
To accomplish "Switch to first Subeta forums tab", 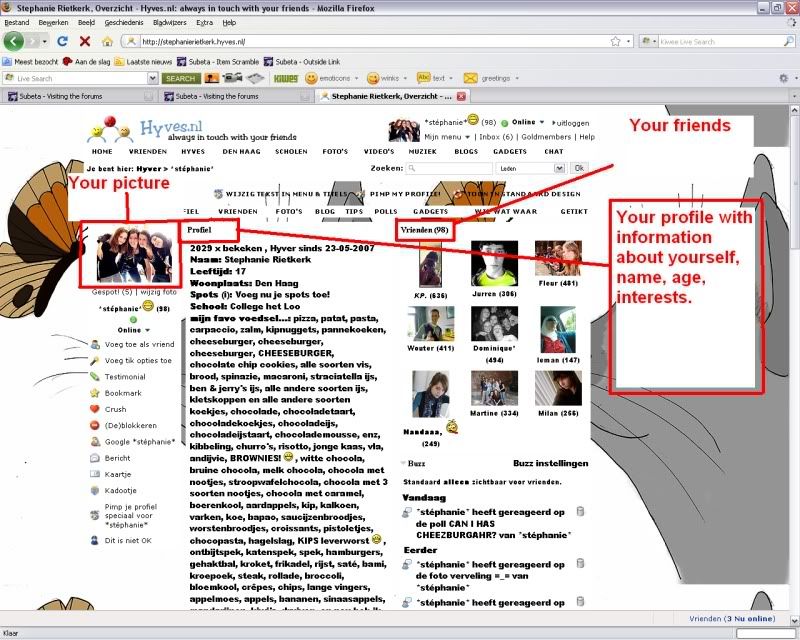I will [79, 96].
